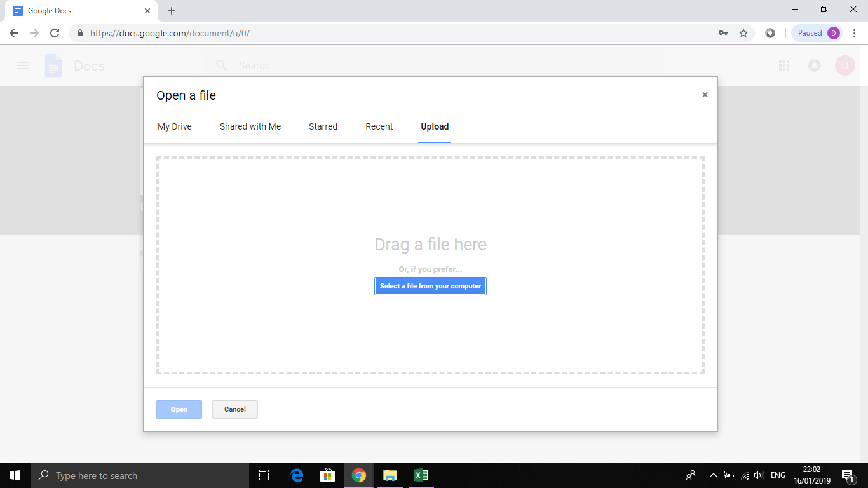Click the Drag a file here drop zone text
Image resolution: width=868 pixels, height=488 pixels.
[x=431, y=245]
